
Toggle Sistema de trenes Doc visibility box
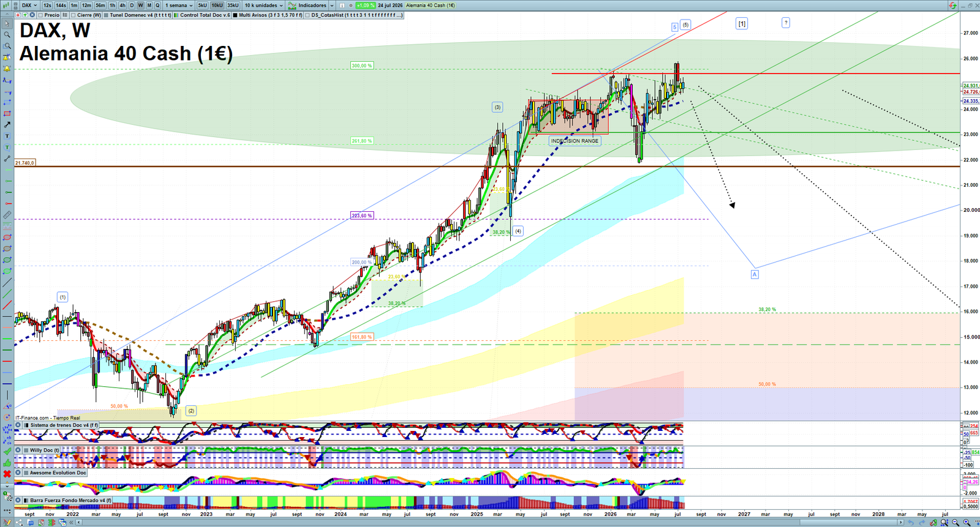pyautogui.click(x=26, y=425)
